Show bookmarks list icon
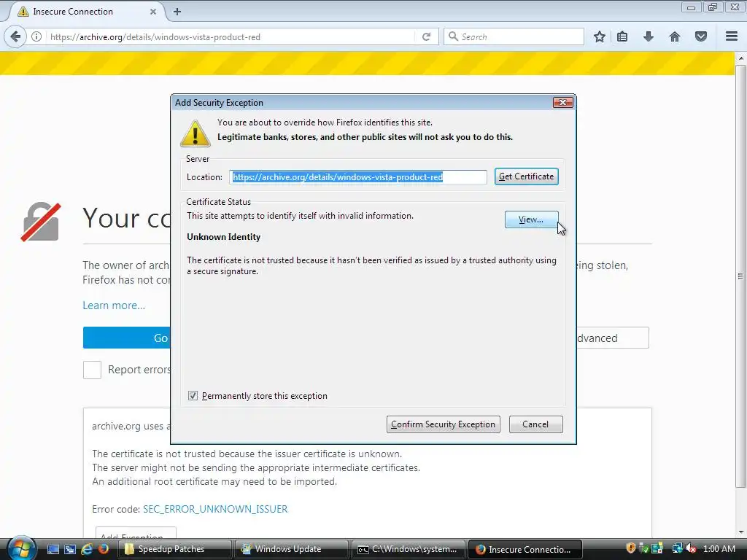 pos(622,36)
